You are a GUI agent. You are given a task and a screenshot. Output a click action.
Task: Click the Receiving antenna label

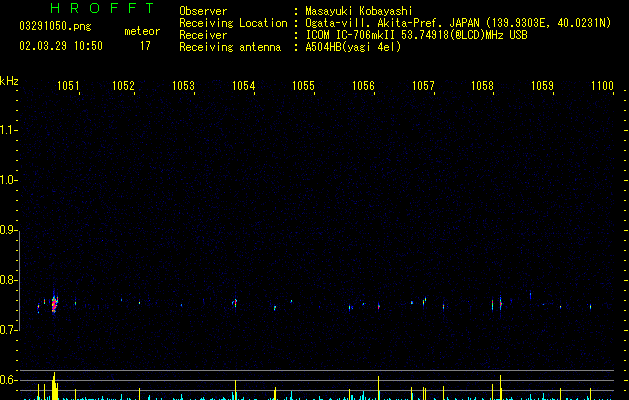230,47
